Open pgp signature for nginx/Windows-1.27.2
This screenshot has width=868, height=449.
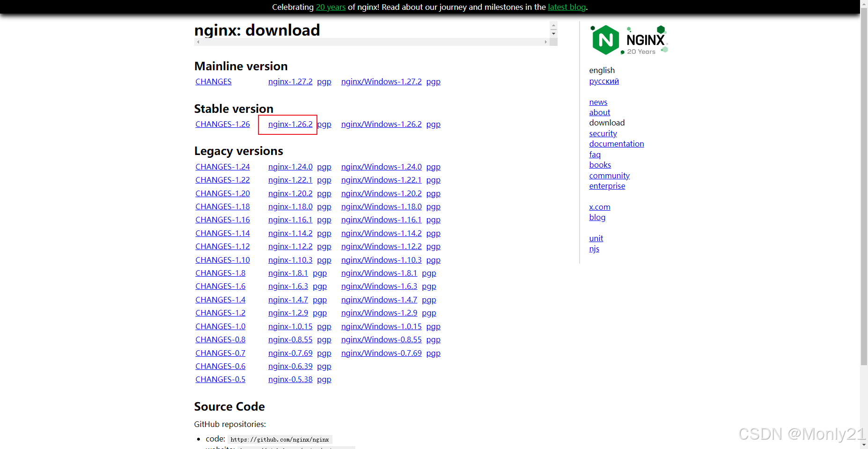tap(433, 81)
